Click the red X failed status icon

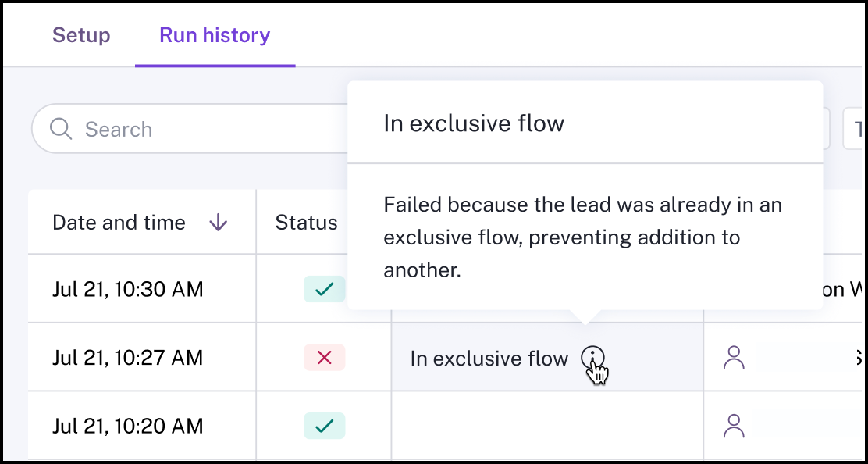(325, 358)
